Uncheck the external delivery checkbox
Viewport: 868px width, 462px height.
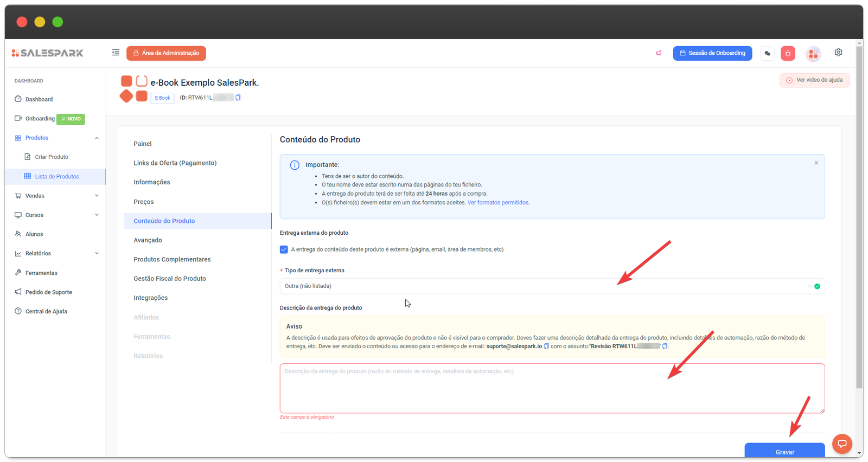click(x=284, y=249)
